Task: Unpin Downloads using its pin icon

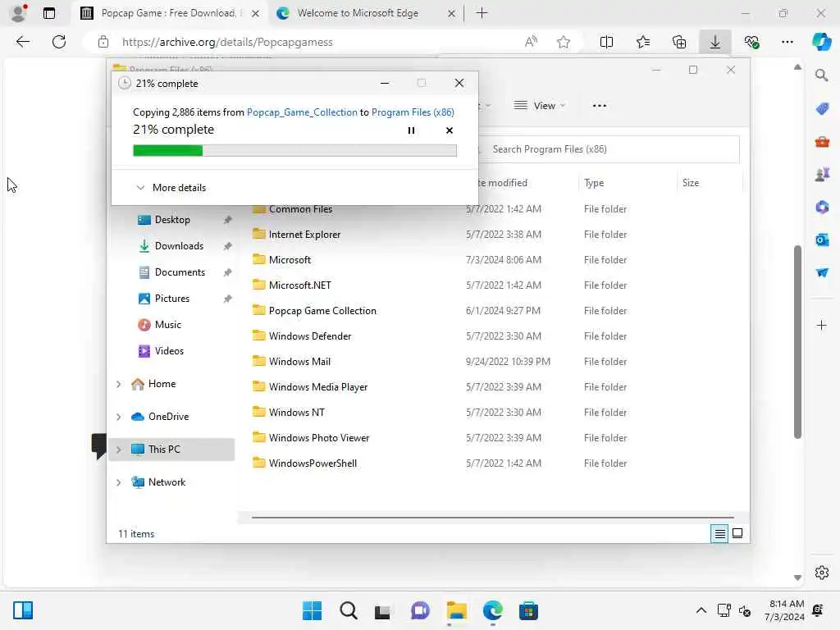Action: [x=228, y=246]
